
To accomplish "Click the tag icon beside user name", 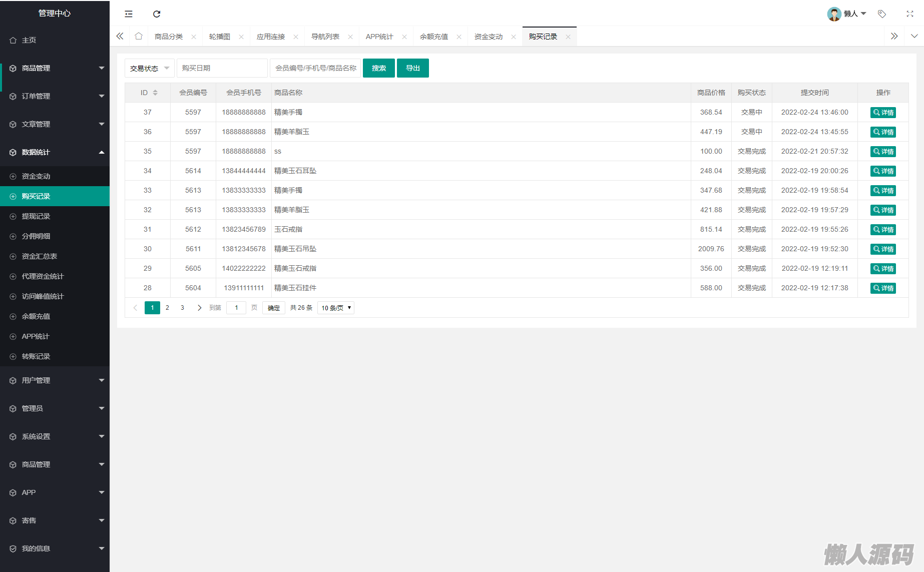I will click(x=882, y=14).
